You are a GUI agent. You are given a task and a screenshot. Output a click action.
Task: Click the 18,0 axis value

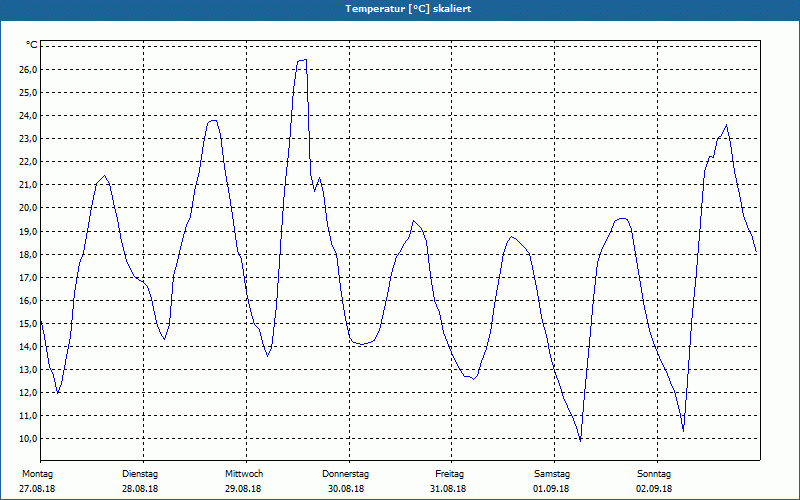pyautogui.click(x=28, y=254)
